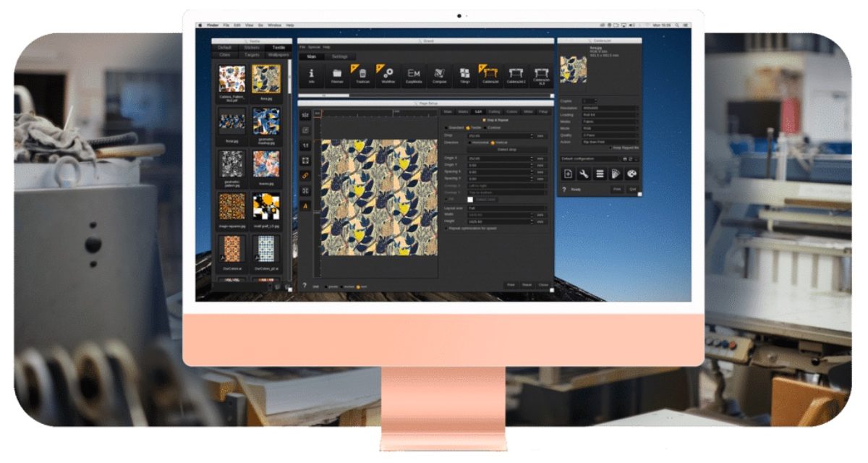Click the Trashcan icon in toolbar

pos(362,74)
